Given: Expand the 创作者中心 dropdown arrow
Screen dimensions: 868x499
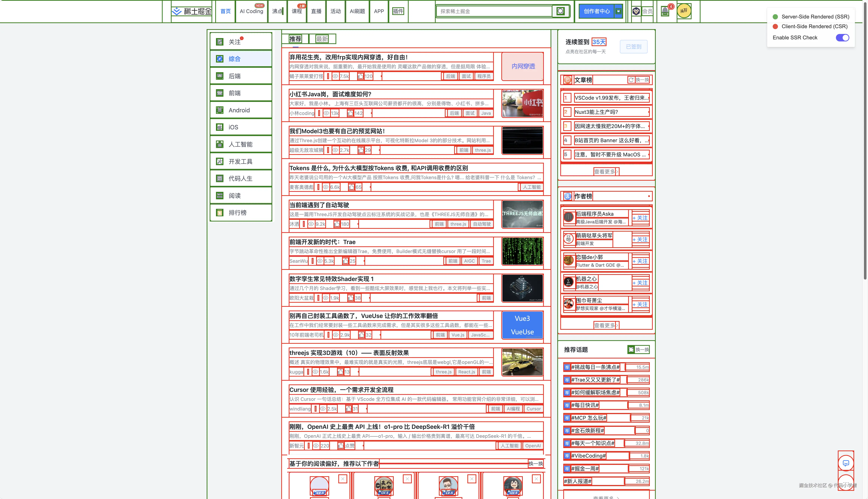Looking at the screenshot, I should point(618,11).
